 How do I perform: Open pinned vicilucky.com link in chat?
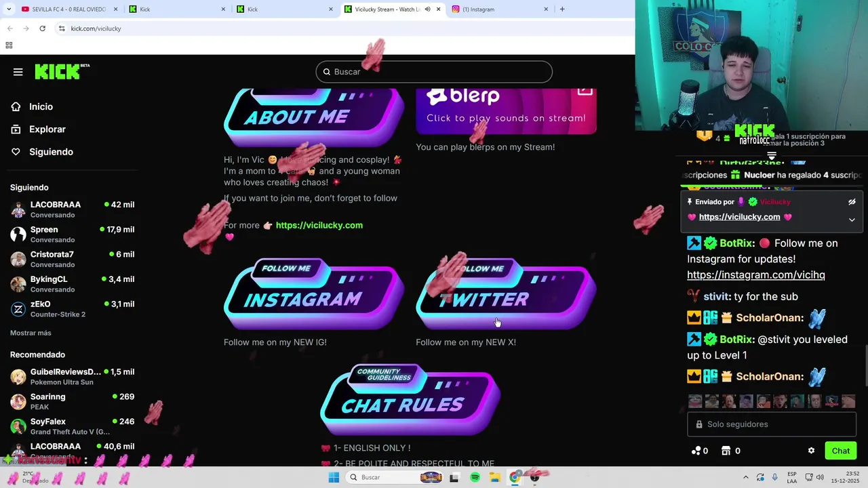[739, 217]
